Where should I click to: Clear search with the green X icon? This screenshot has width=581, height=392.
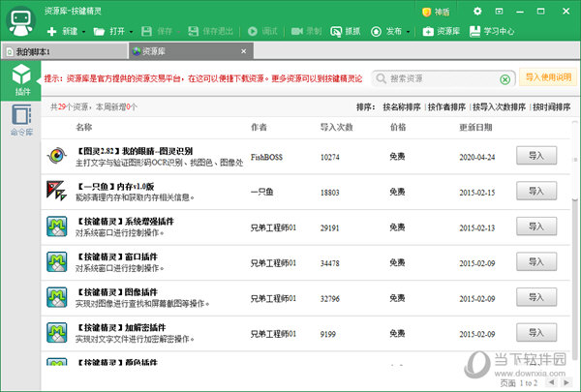coord(505,79)
